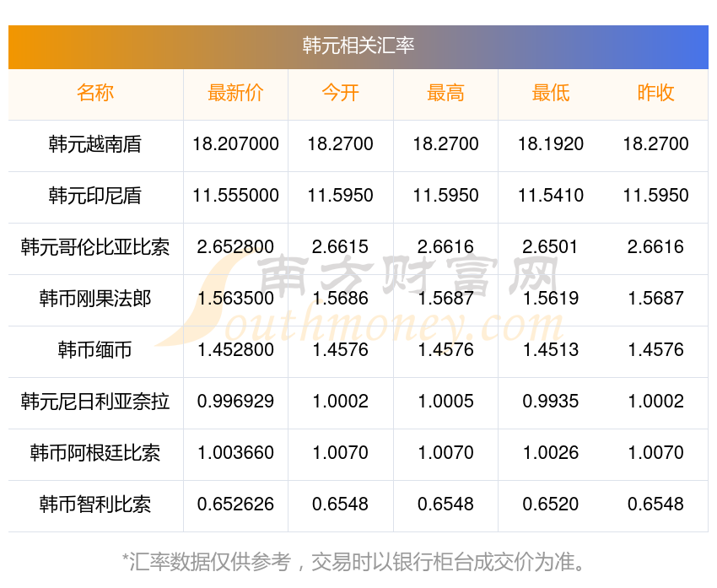Select the 韩币阿根廷比索 row name
The image size is (717, 588).
95,453
